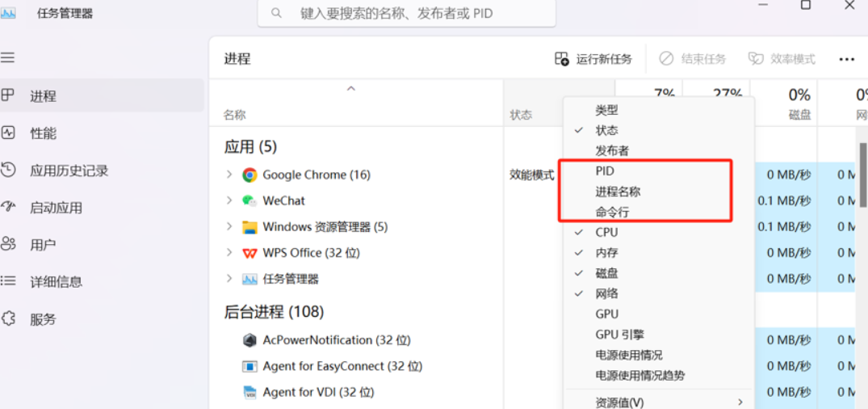Toggle the 类型 column in context menu
The width and height of the screenshot is (868, 409).
[659, 110]
